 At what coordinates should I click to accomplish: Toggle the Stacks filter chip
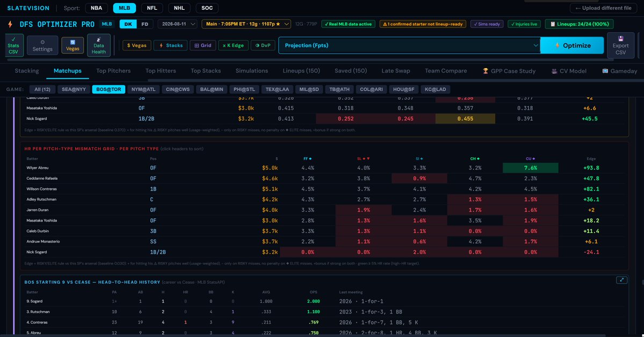tap(171, 45)
